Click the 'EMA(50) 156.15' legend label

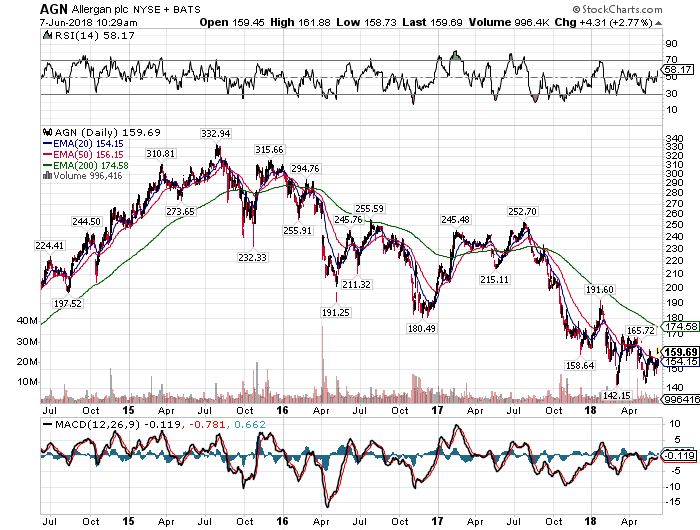coord(88,154)
